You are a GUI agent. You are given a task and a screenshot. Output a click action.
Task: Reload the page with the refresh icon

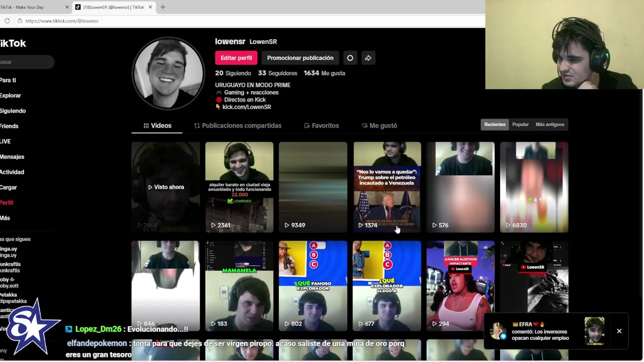point(7,21)
